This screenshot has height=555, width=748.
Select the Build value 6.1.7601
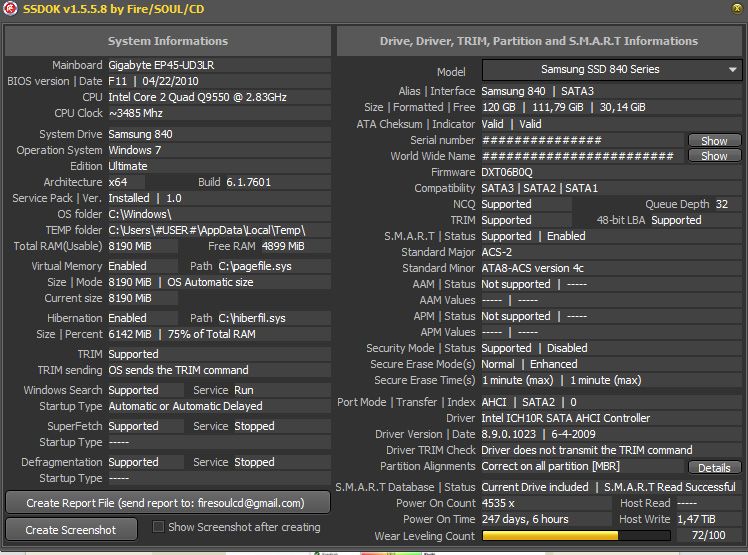click(249, 182)
